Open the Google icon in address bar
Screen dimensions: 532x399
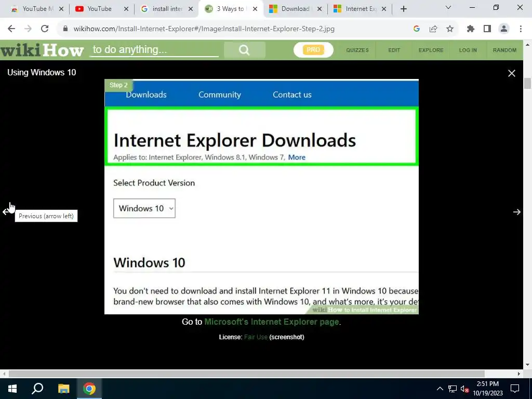[x=417, y=29]
